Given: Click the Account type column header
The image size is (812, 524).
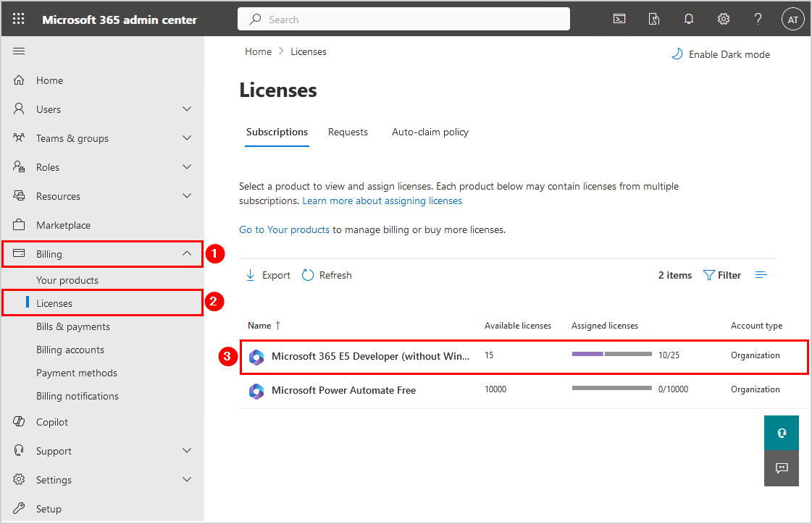Looking at the screenshot, I should click(757, 326).
